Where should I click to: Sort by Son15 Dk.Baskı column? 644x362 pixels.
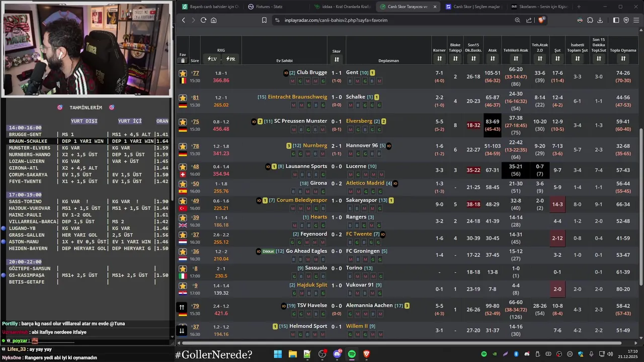coord(473,59)
